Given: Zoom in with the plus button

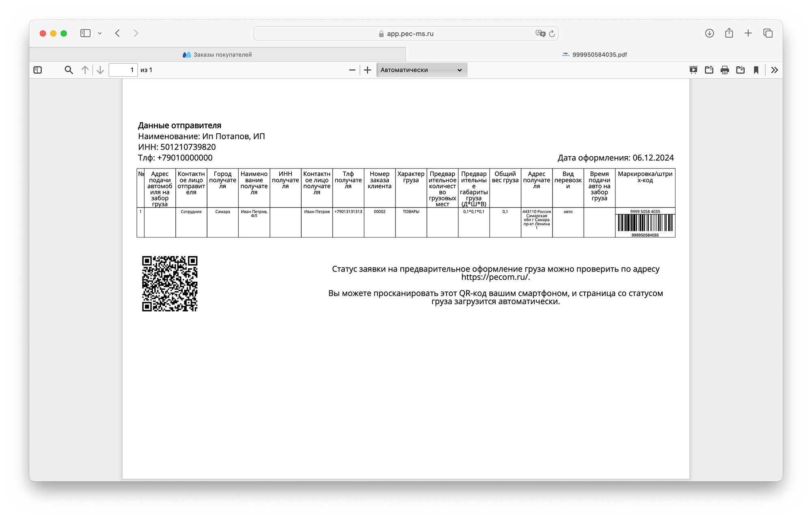Looking at the screenshot, I should coord(367,70).
